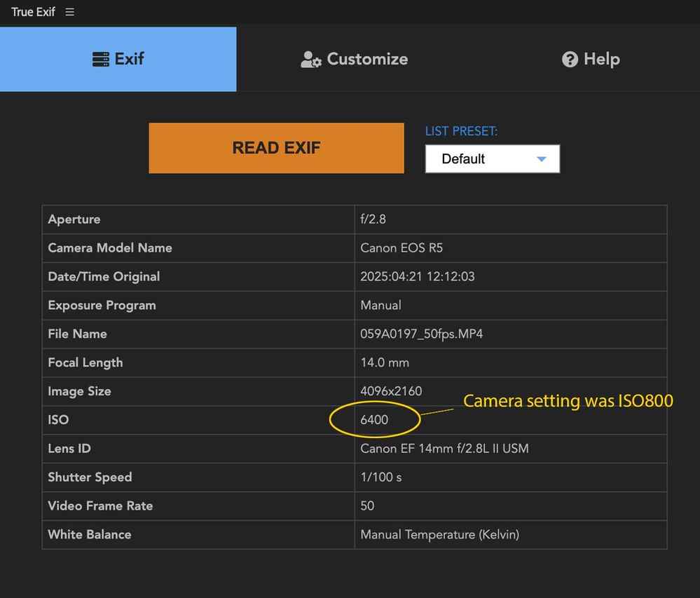This screenshot has height=598, width=700.
Task: Select the Aperture value f/2.8
Action: click(373, 219)
